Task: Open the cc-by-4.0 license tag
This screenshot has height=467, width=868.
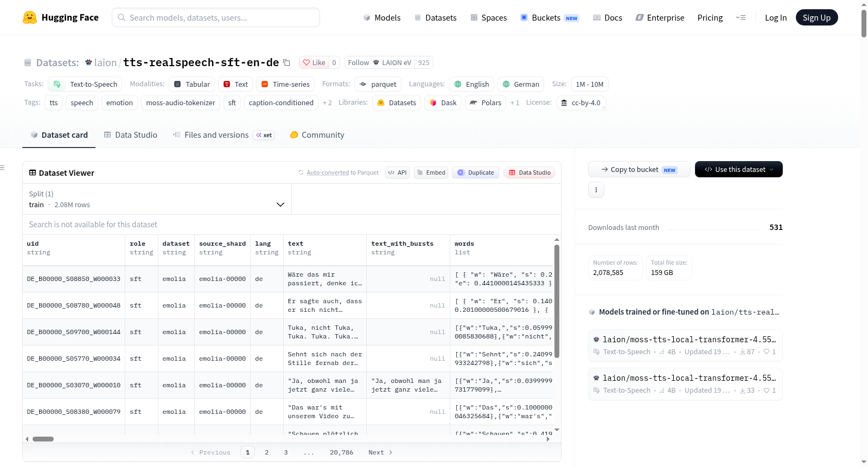Action: (581, 103)
